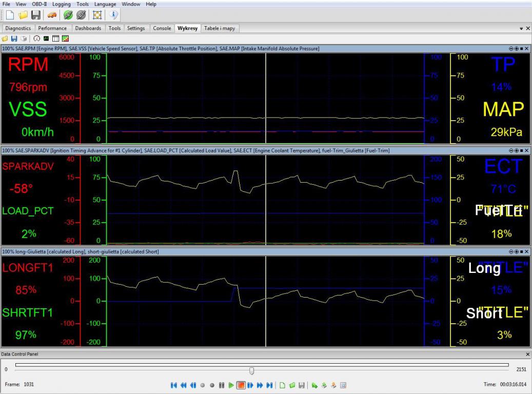Close the Data Control Panel
532x394 pixels.
click(x=528, y=354)
